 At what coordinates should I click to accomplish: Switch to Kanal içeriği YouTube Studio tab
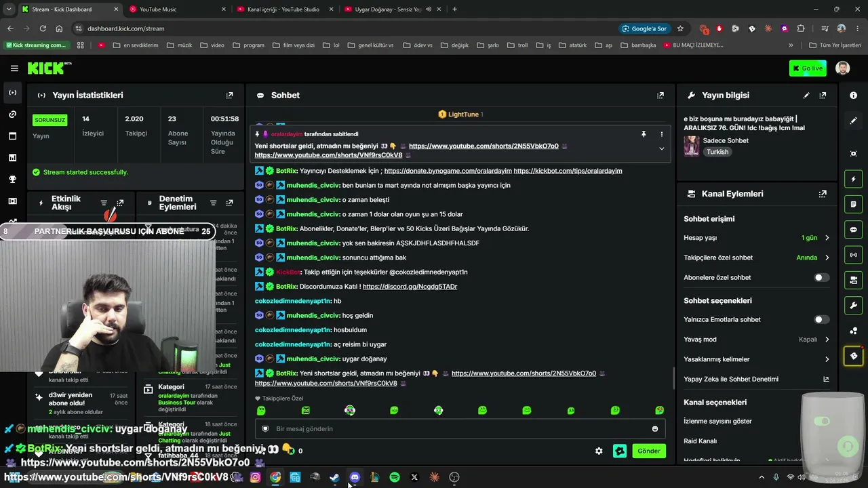coord(283,9)
